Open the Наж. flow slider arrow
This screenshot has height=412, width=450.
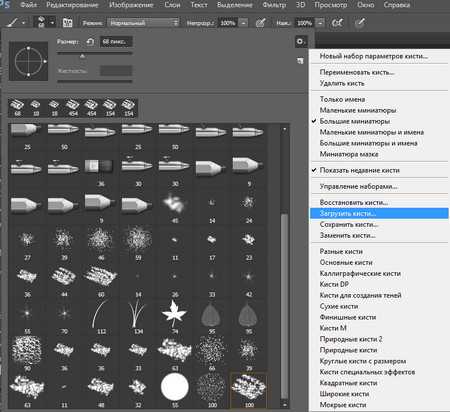pos(320,23)
